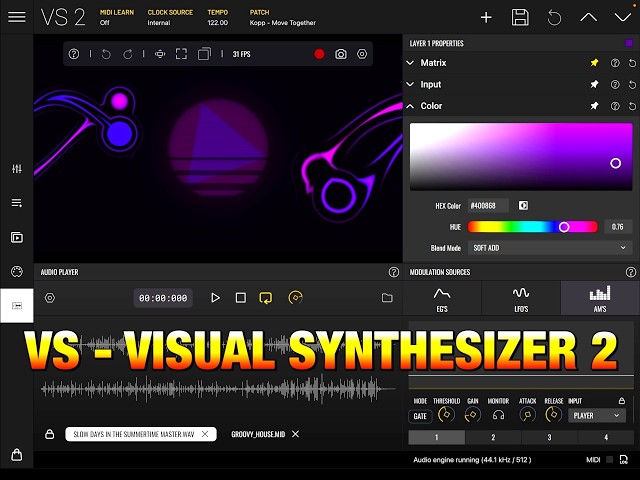Switch to the EG'S modulation tab
The image size is (640, 480).
click(442, 298)
